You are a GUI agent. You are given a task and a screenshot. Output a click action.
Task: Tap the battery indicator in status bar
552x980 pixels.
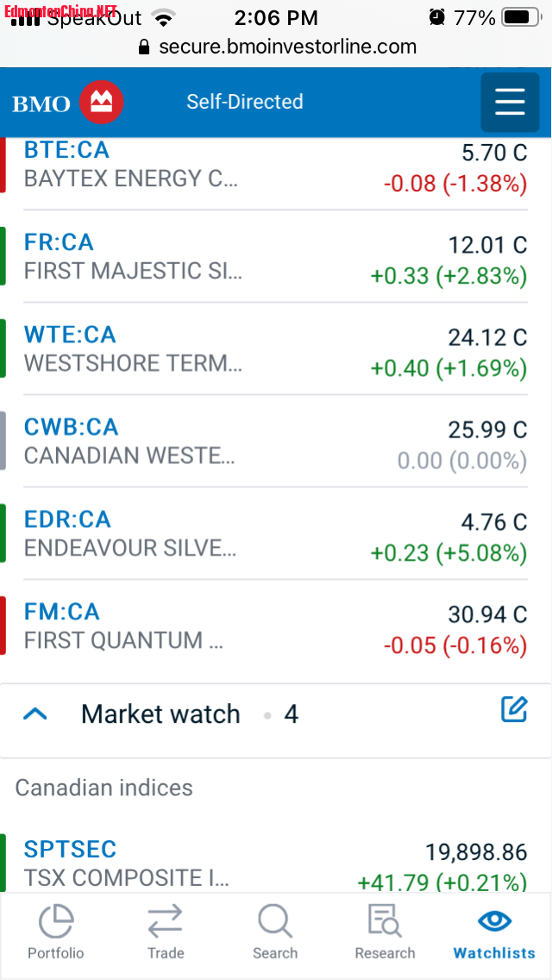click(x=519, y=17)
